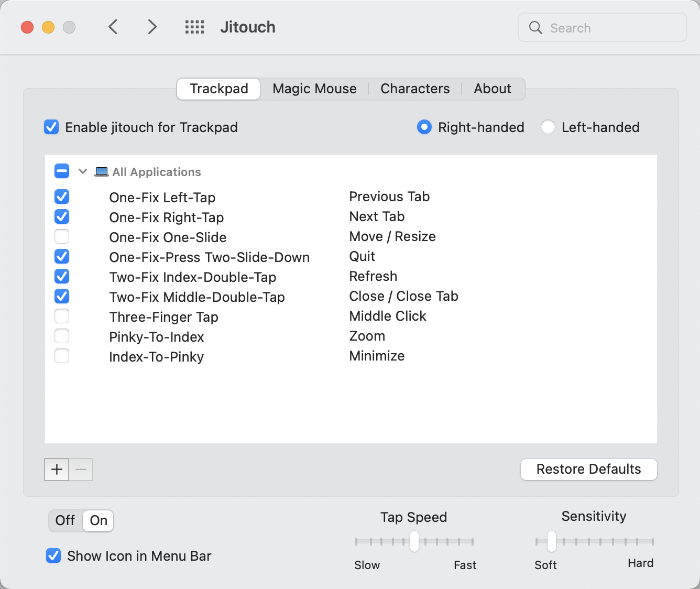Go back with the left chevron

point(113,27)
